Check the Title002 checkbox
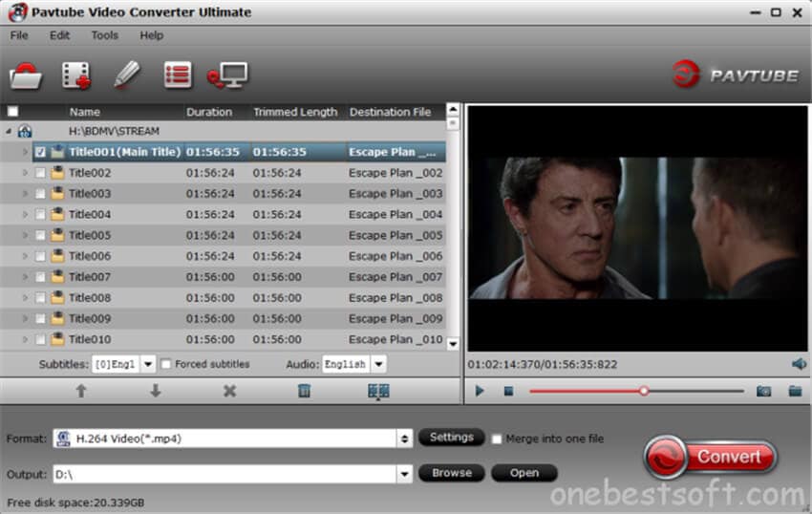This screenshot has width=812, height=514. coord(40,173)
